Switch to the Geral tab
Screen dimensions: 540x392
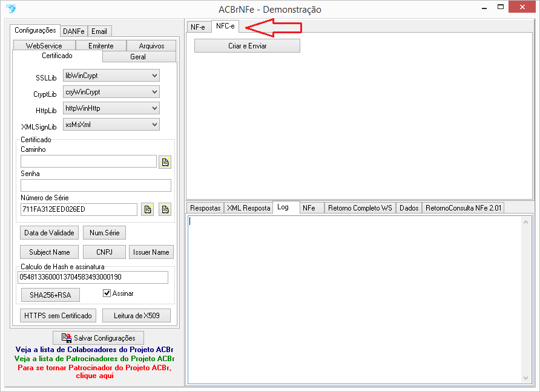138,57
